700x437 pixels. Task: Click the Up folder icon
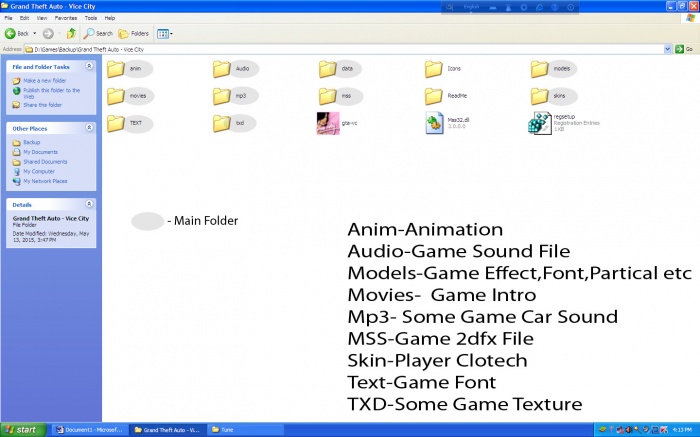pyautogui.click(x=71, y=33)
